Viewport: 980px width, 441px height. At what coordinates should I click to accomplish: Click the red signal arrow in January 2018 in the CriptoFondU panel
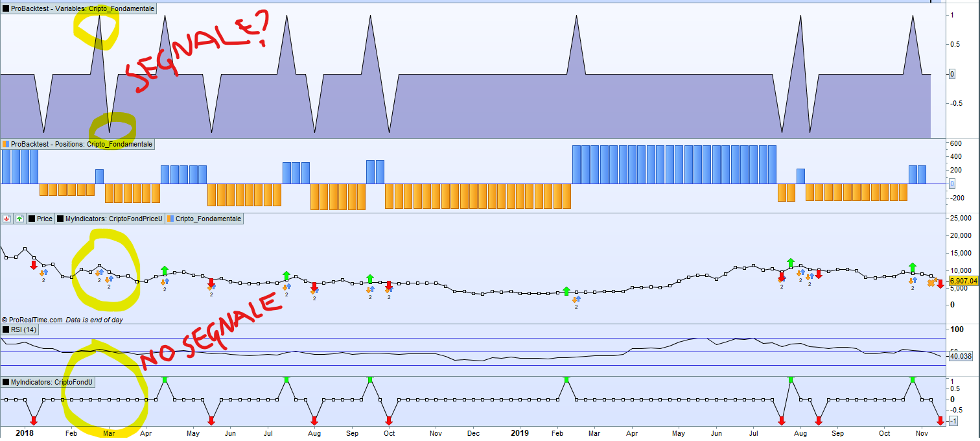click(x=34, y=421)
